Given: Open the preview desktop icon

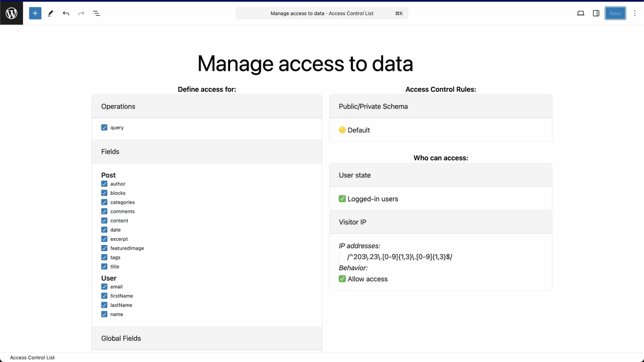Looking at the screenshot, I should (580, 13).
